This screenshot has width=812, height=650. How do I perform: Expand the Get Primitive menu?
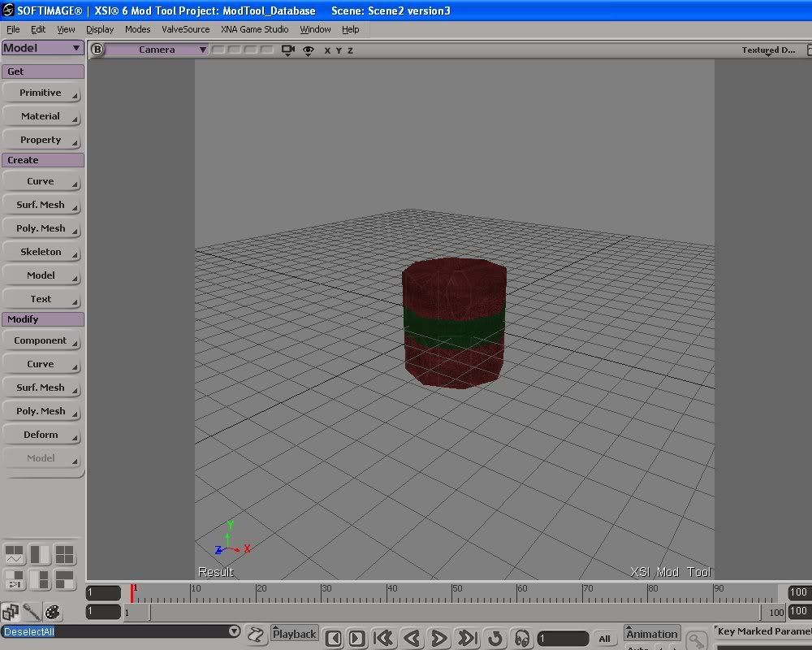pos(41,93)
